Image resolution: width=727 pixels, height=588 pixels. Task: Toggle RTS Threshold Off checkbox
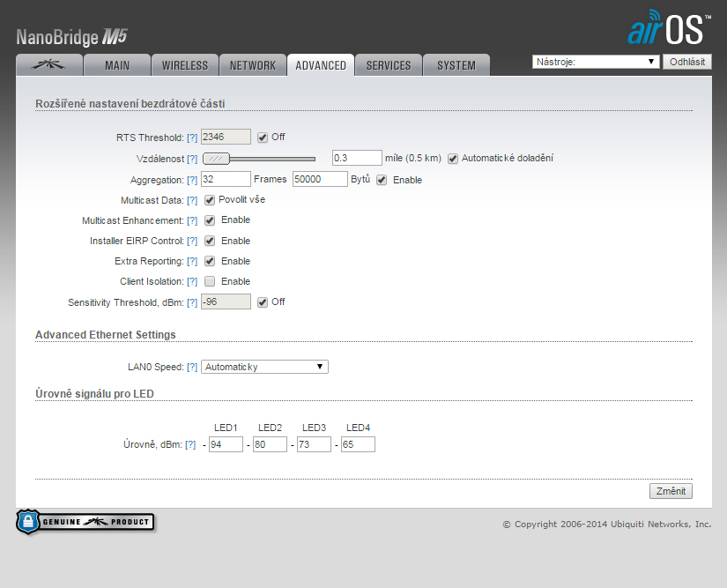click(x=263, y=138)
